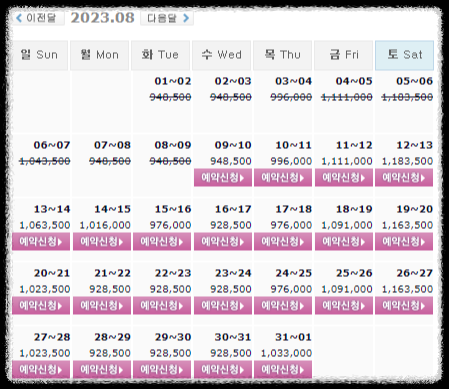The width and height of the screenshot is (449, 389).
Task: Select the 월 Mon column header
Action: pos(99,55)
